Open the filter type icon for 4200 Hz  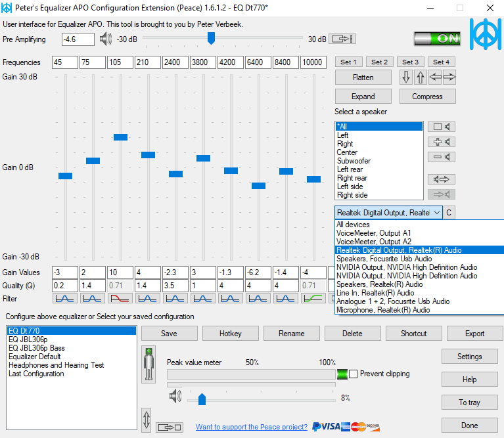coord(231,299)
